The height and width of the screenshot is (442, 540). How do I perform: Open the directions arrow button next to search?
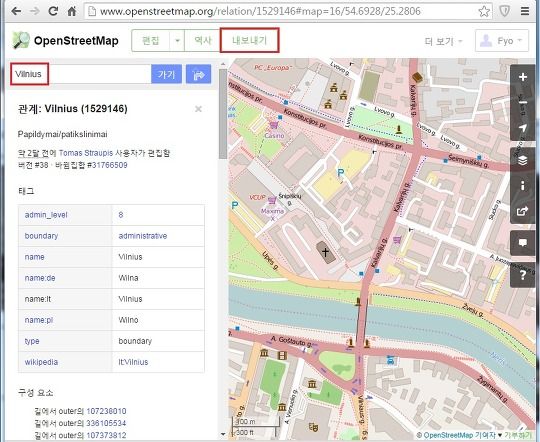[198, 74]
